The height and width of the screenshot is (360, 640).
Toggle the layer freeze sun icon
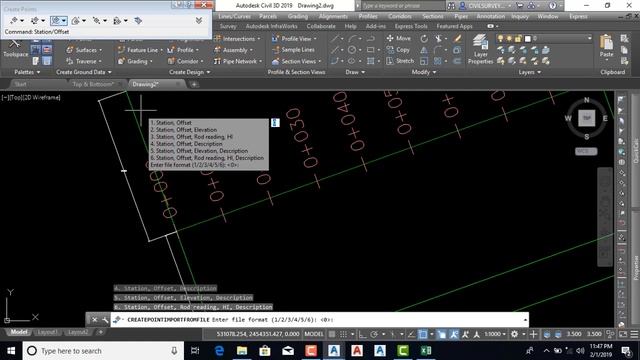(509, 38)
